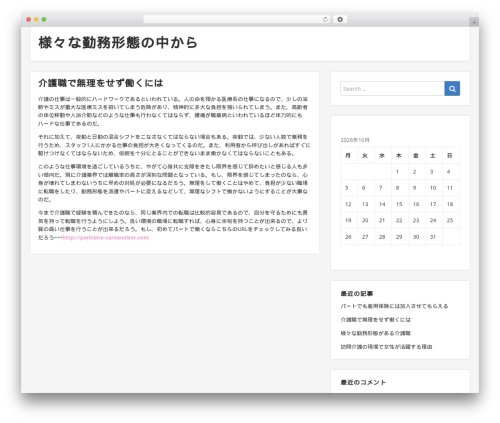Select day 10 in the calendar
This screenshot has width=500, height=423.
433,188
